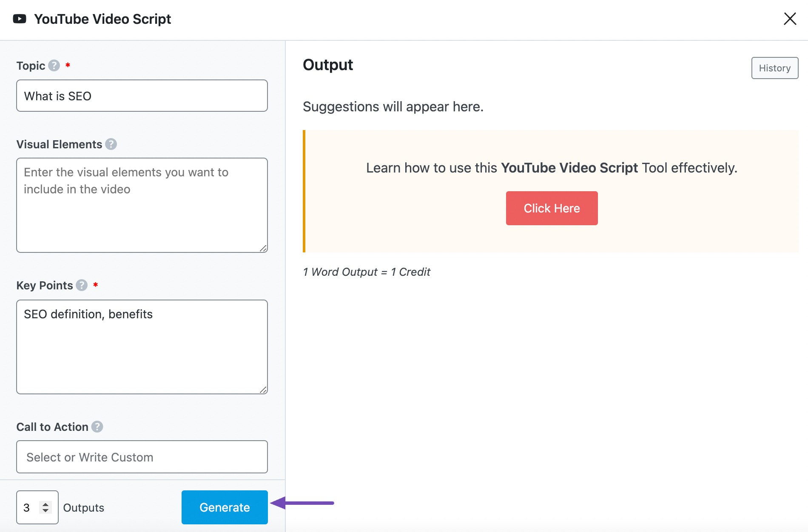This screenshot has height=532, width=808.
Task: Close the YouTube Video Script dialog
Action: point(790,19)
